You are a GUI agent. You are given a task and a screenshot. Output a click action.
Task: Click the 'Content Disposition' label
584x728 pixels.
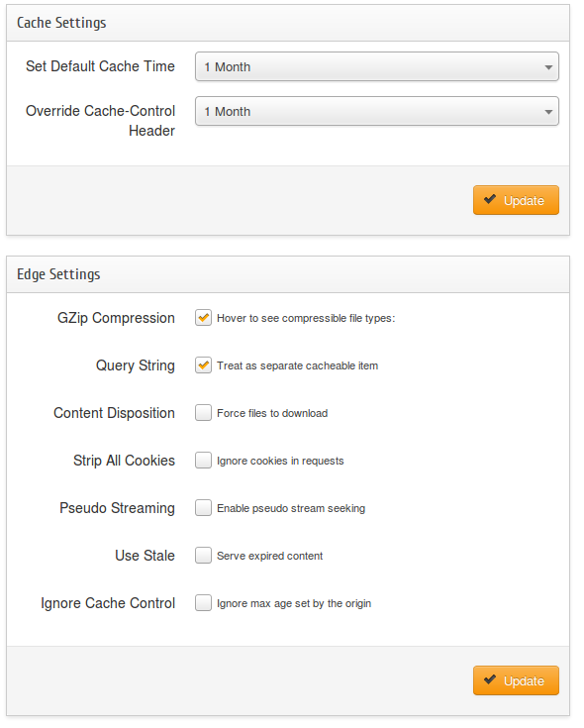click(114, 413)
